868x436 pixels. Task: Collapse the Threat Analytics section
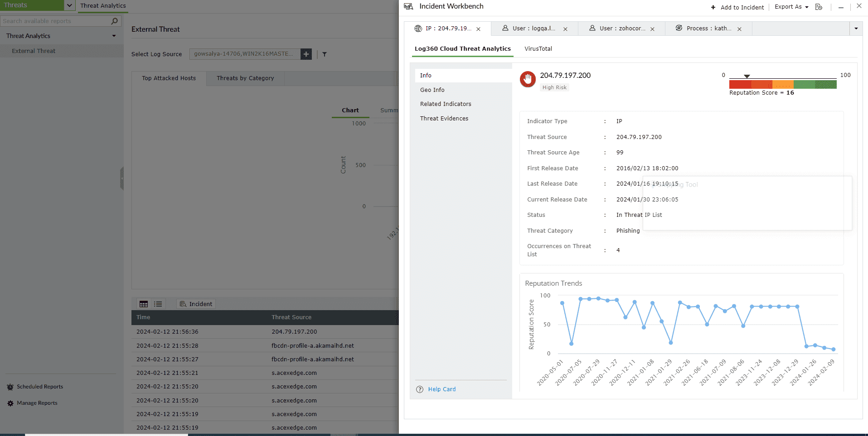coord(113,36)
